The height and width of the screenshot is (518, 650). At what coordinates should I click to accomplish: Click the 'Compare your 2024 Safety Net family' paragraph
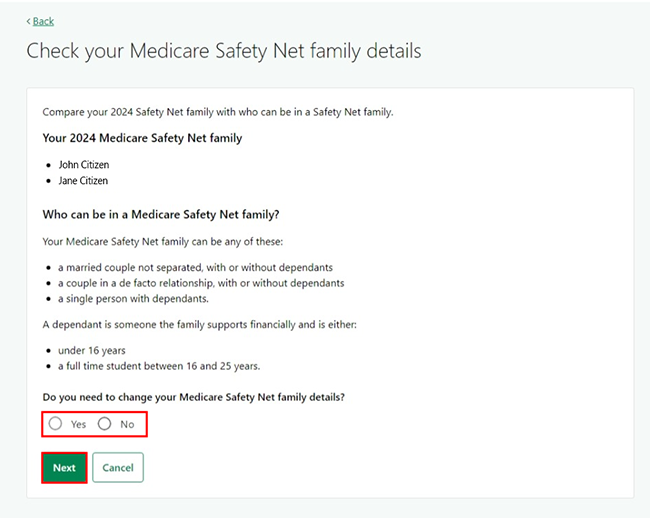218,112
